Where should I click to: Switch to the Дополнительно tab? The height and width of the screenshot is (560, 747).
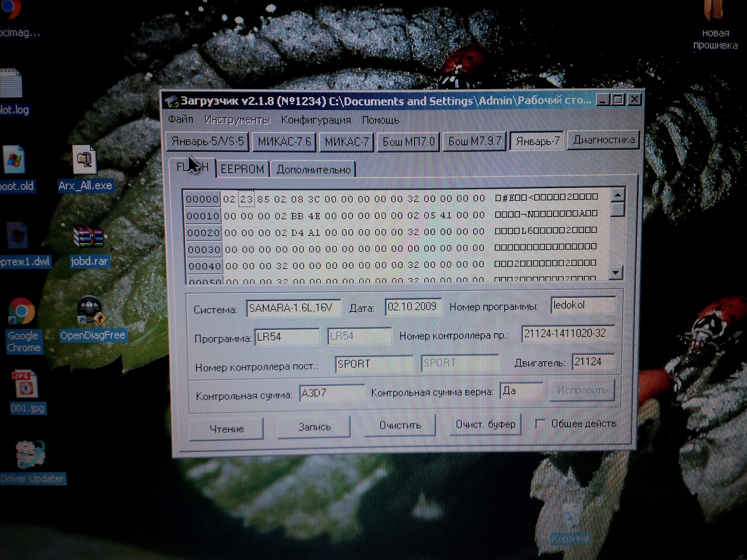click(x=313, y=170)
